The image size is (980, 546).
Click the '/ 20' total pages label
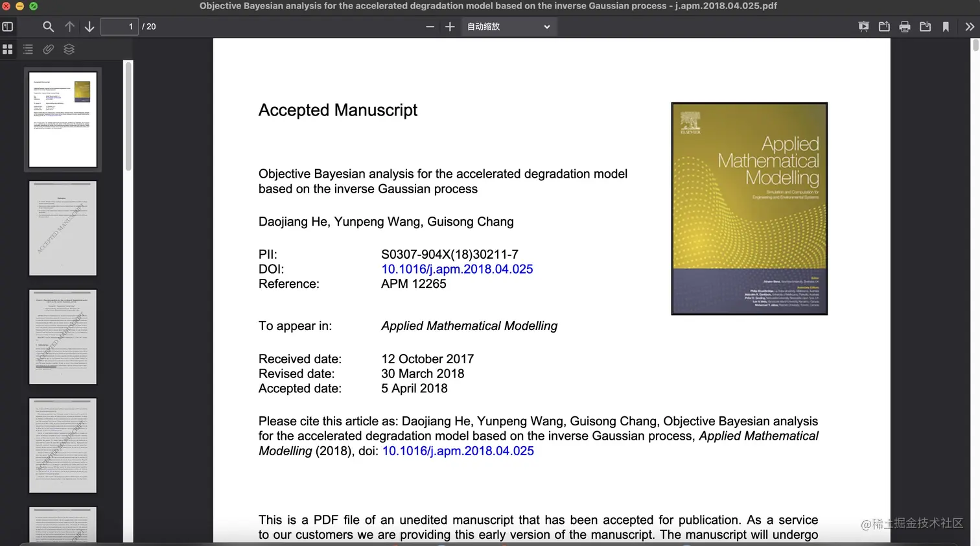tap(149, 27)
